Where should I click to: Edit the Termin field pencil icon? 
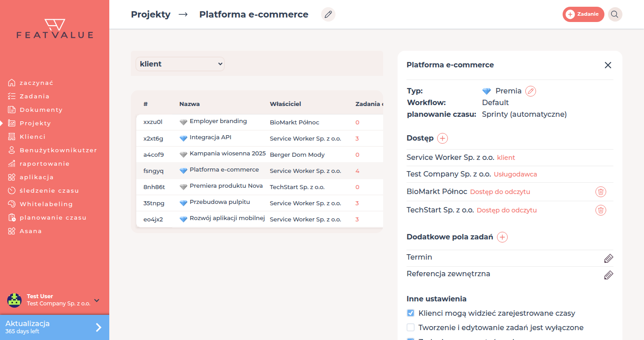[608, 258]
